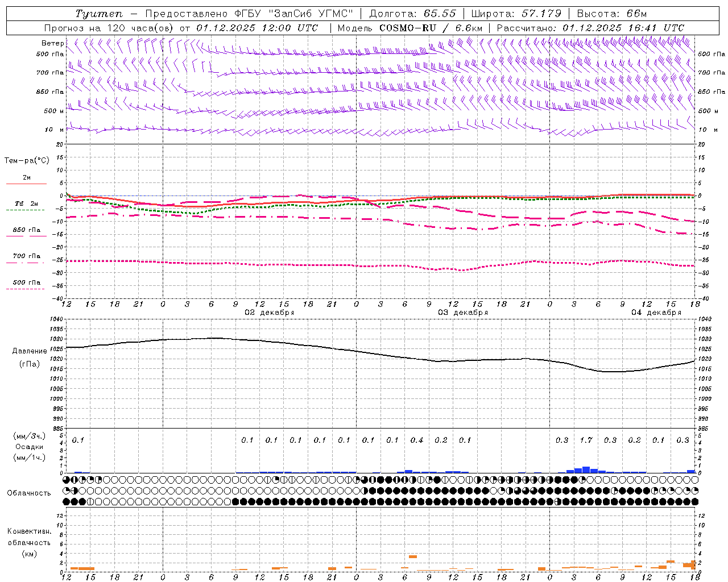Click the "Давление" pressure panel label
728x582 pixels.
click(30, 351)
